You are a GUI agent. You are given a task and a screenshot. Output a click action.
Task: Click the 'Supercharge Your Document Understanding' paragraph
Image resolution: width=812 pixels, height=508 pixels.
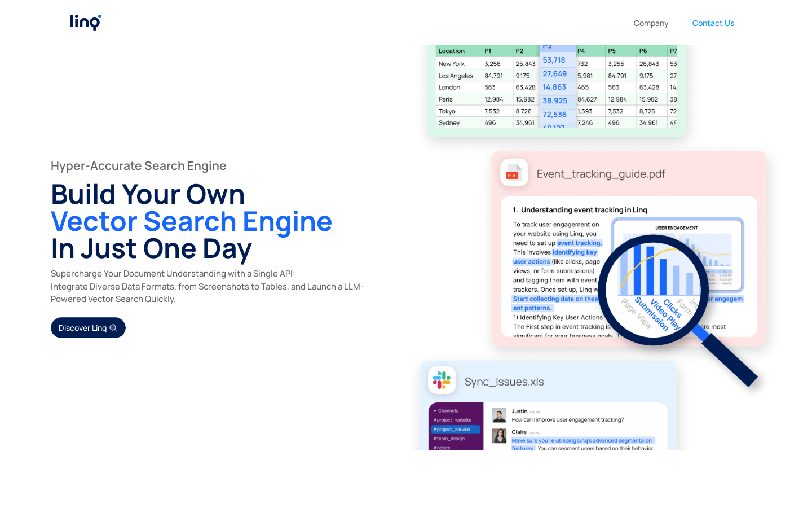pyautogui.click(x=207, y=286)
